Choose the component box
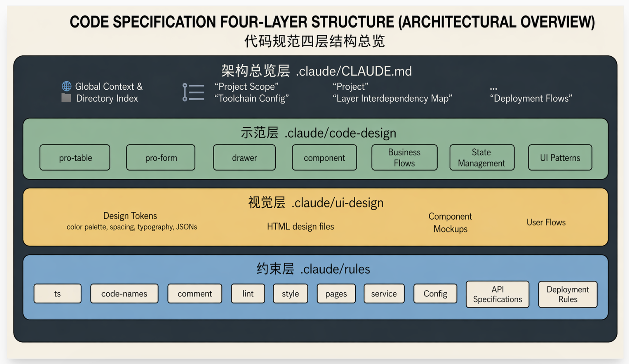The image size is (629, 364). coord(324,158)
